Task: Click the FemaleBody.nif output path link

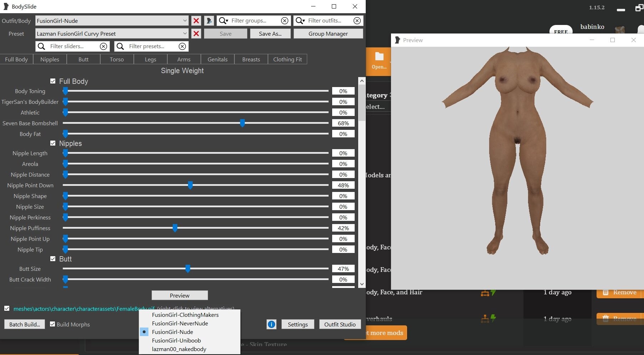Action: [84, 309]
